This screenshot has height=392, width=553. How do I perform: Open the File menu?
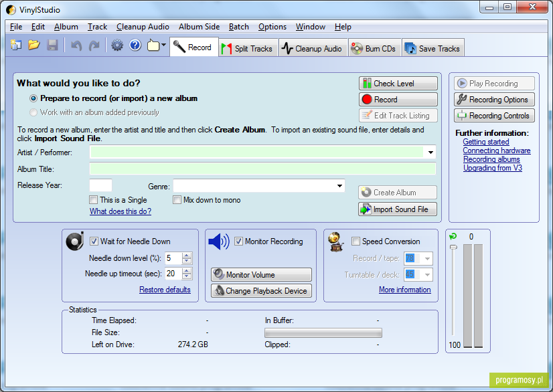pyautogui.click(x=16, y=27)
